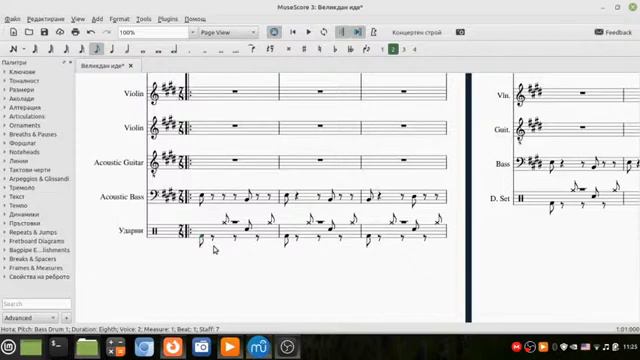Select the half note duration
The height and width of the screenshot is (360, 640).
click(127, 49)
